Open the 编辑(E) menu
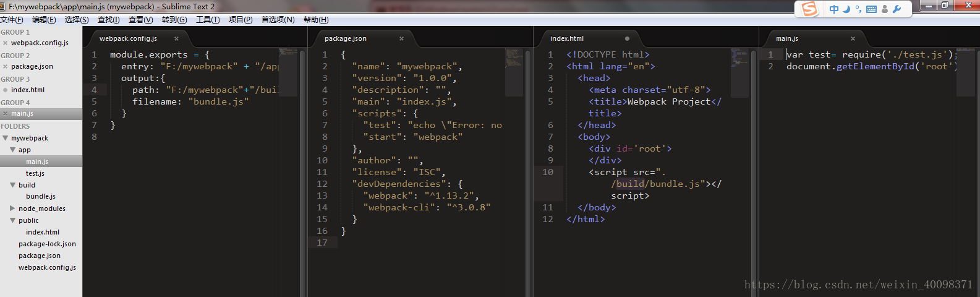The width and height of the screenshot is (980, 297). (x=44, y=20)
